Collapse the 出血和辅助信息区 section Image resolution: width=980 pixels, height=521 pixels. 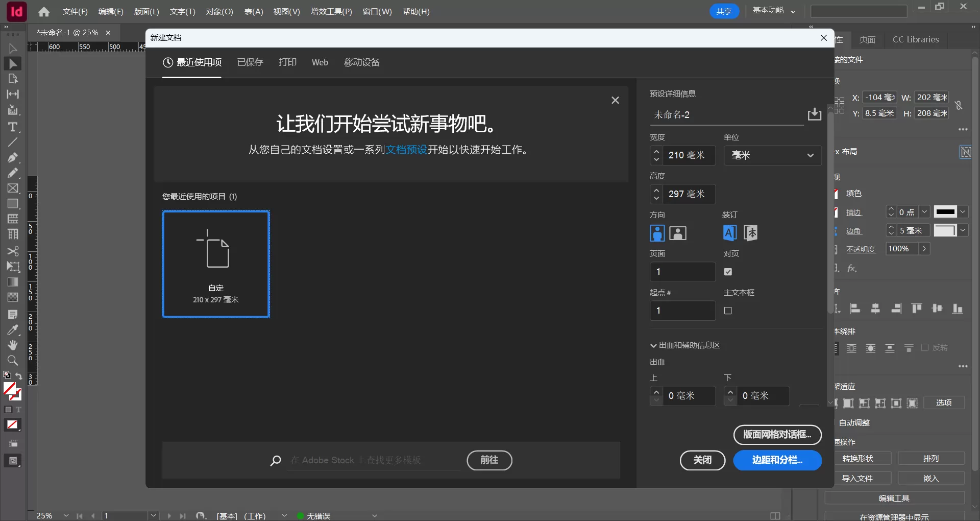pyautogui.click(x=654, y=345)
